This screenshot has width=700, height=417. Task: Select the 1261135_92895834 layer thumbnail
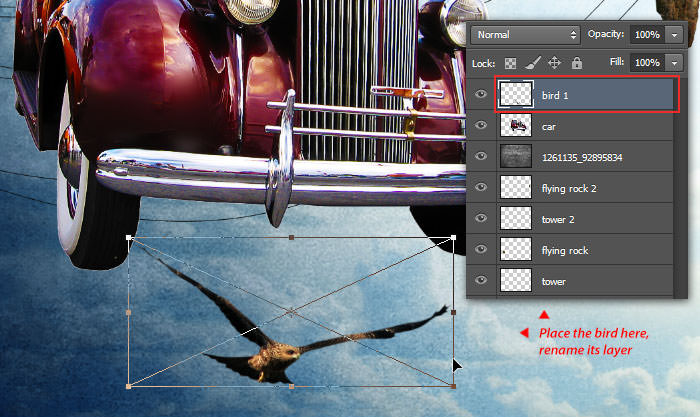516,156
